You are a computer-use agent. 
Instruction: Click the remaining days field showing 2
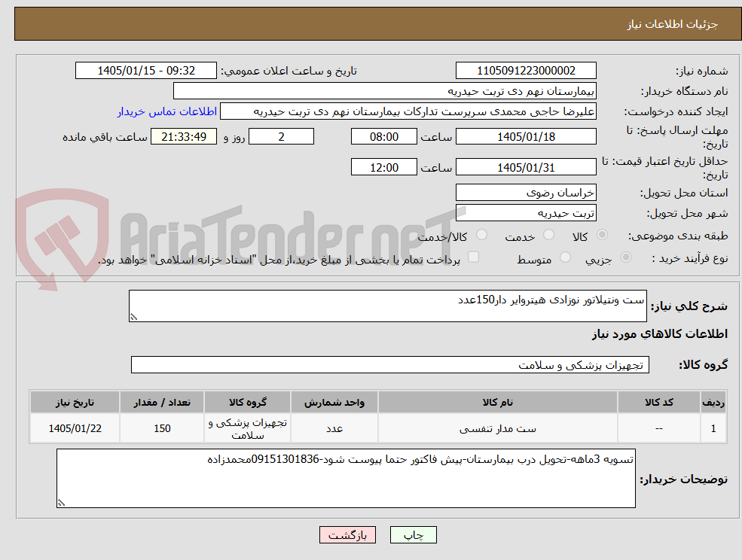coord(281,137)
